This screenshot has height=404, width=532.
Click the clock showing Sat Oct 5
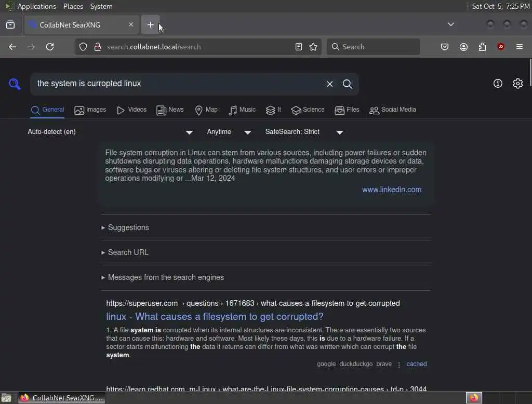pos(500,6)
